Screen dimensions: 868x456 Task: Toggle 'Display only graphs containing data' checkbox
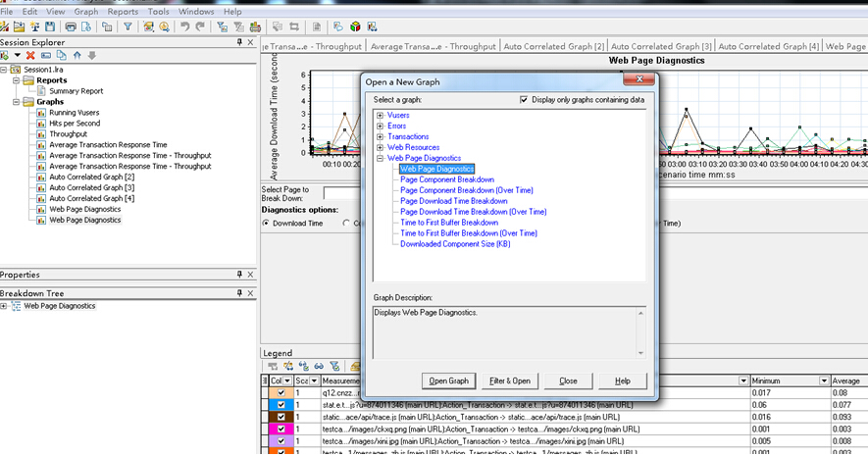click(x=525, y=100)
